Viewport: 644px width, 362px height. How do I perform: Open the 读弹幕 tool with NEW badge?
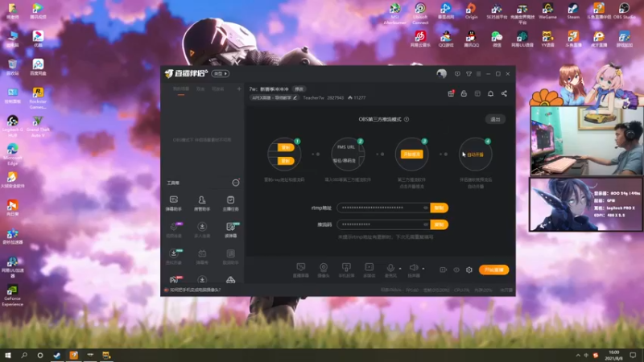pyautogui.click(x=230, y=230)
